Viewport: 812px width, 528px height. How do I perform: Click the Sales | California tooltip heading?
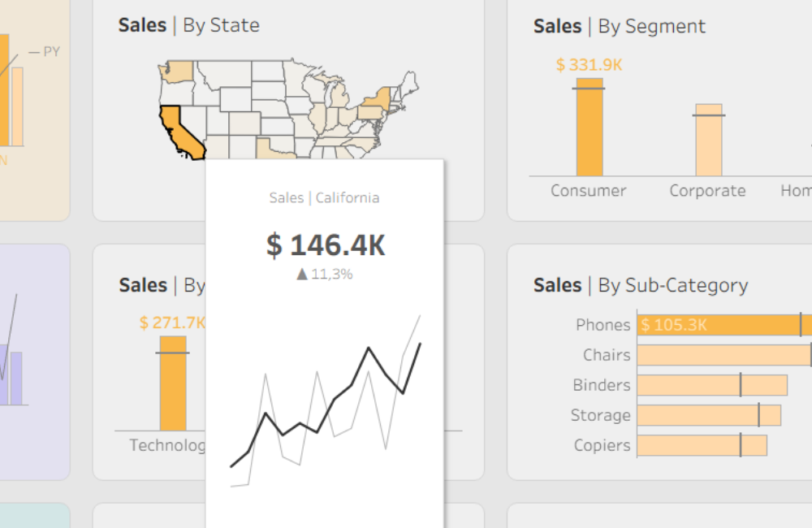324,197
